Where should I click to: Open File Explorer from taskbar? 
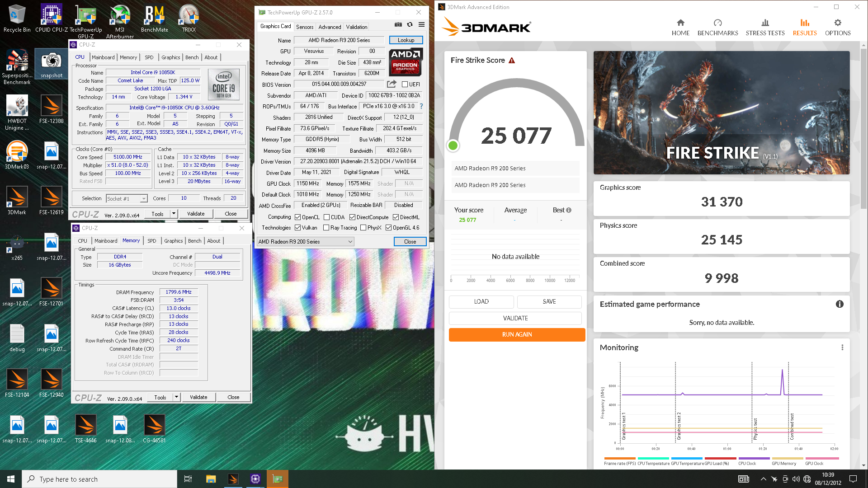(211, 479)
